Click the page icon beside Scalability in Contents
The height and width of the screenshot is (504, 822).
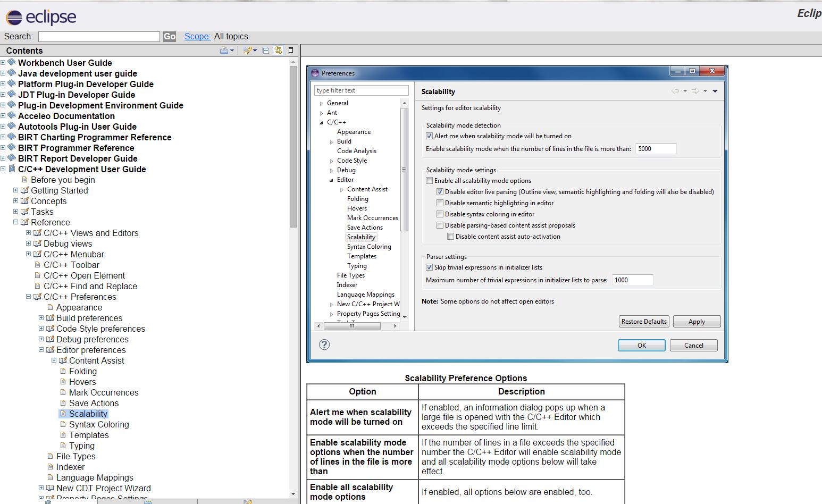63,414
